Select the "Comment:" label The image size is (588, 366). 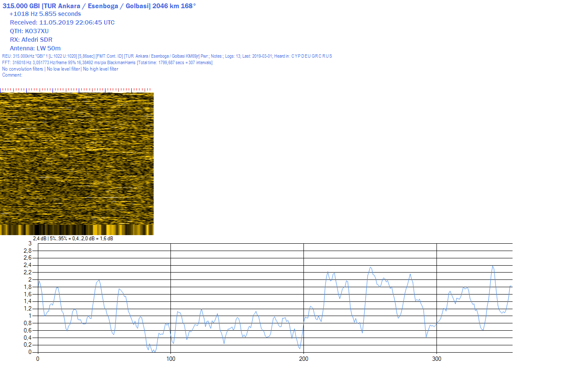[12, 75]
